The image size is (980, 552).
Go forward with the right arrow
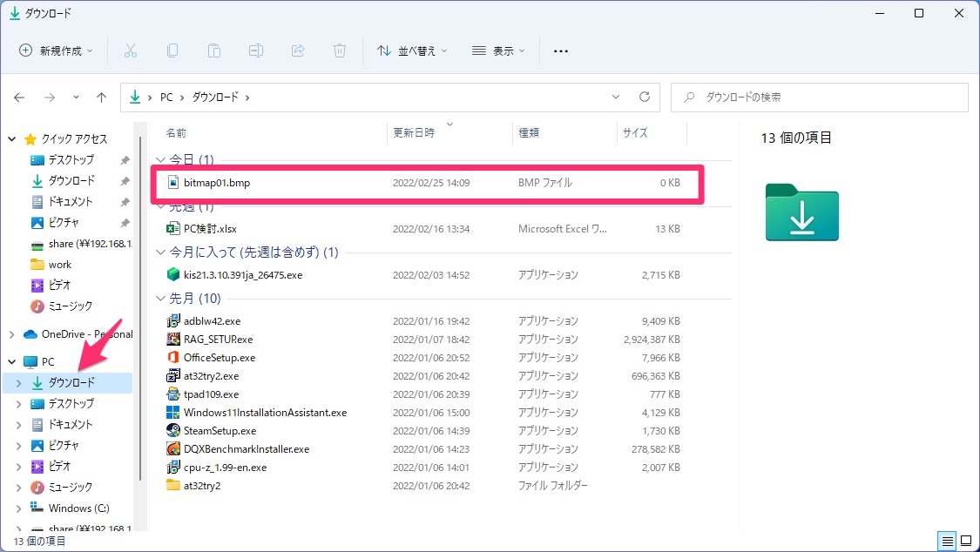pyautogui.click(x=50, y=97)
